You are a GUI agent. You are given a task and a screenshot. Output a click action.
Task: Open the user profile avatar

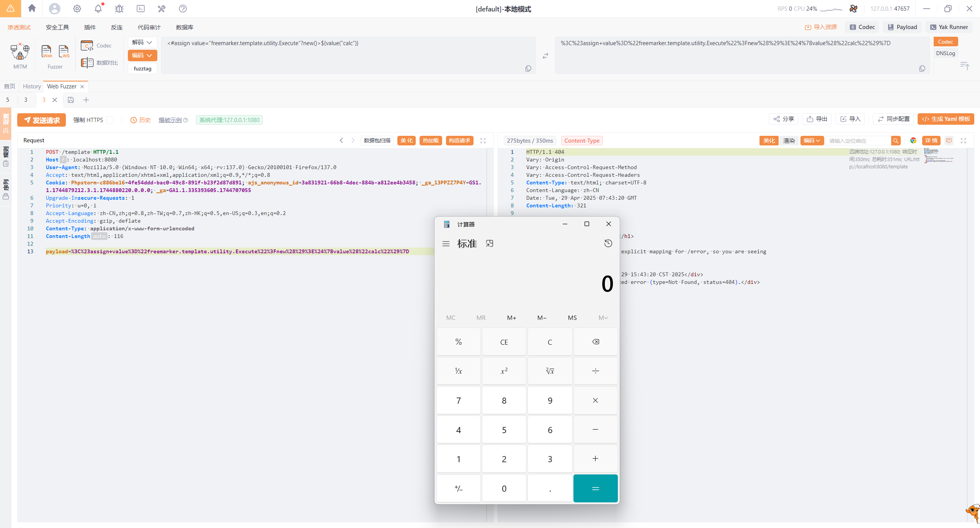click(55, 8)
